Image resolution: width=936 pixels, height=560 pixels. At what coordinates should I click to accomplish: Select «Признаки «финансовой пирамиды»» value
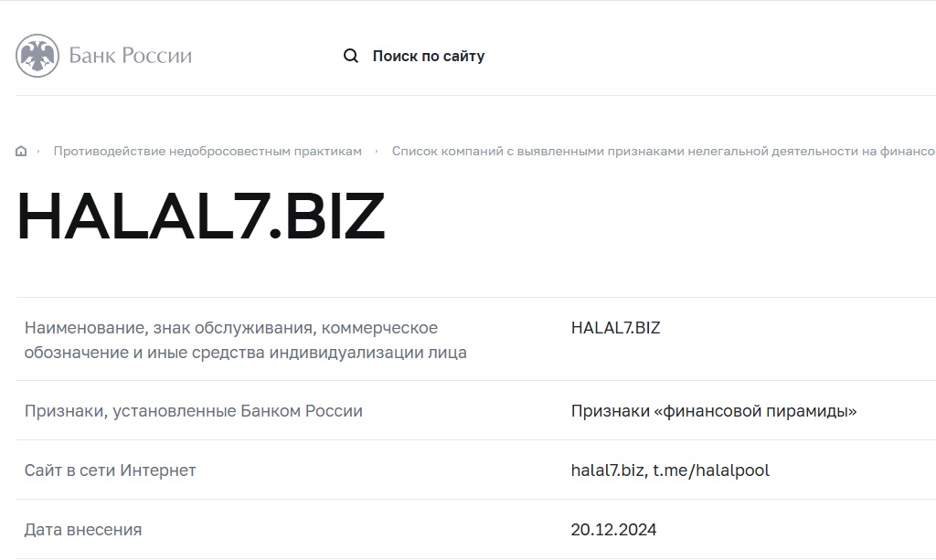714,411
